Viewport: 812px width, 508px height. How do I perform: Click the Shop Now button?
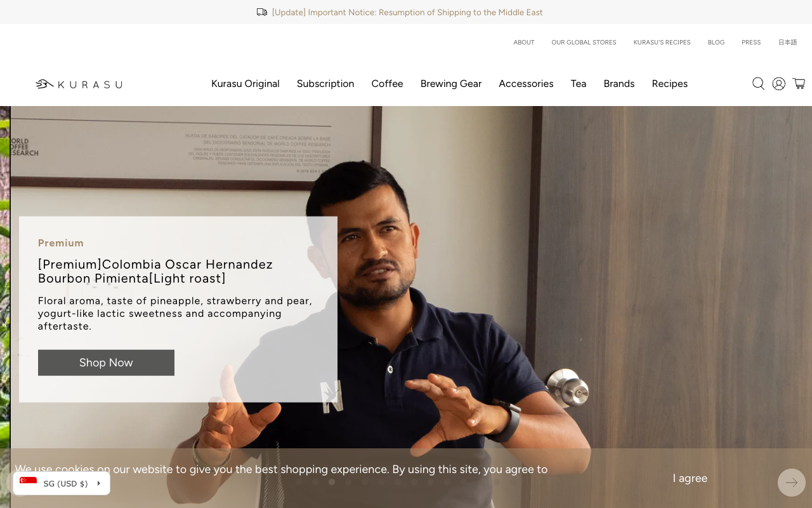tap(106, 363)
